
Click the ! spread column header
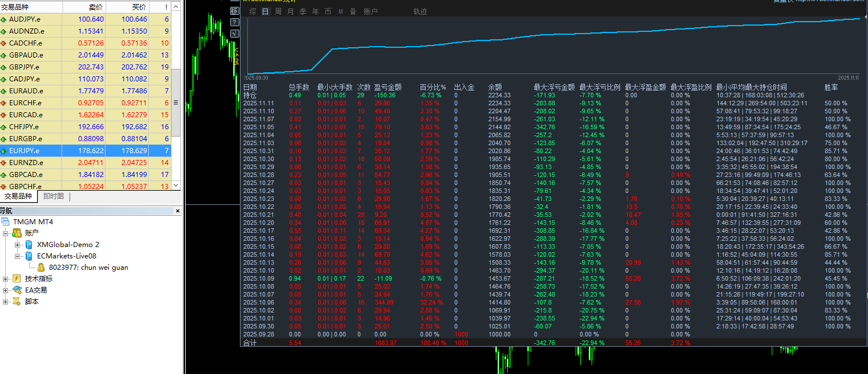[160, 7]
